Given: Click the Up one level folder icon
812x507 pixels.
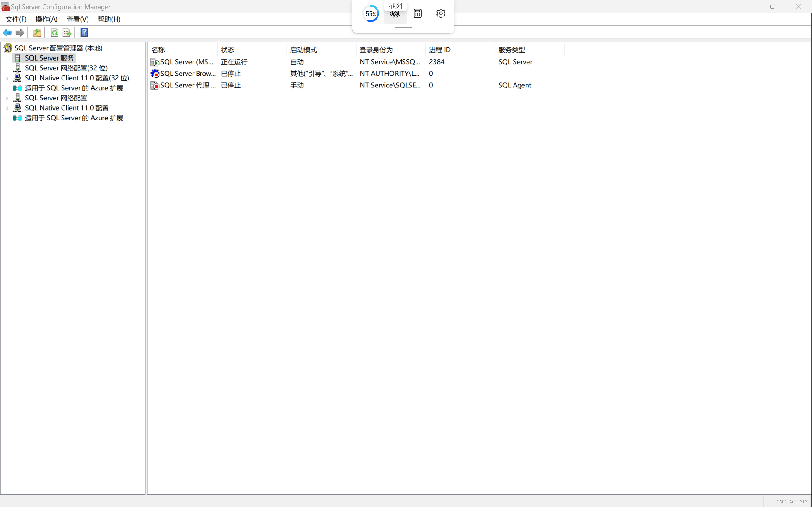Looking at the screenshot, I should [x=37, y=33].
